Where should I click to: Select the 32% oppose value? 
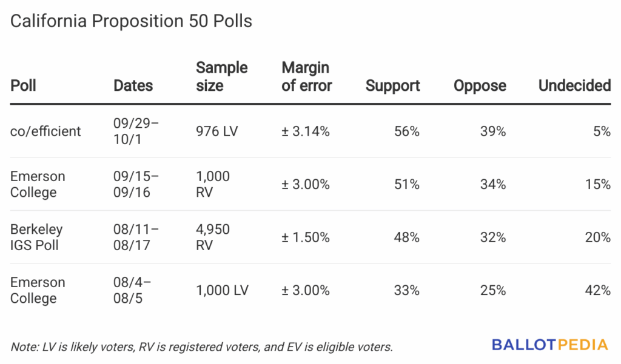point(492,237)
